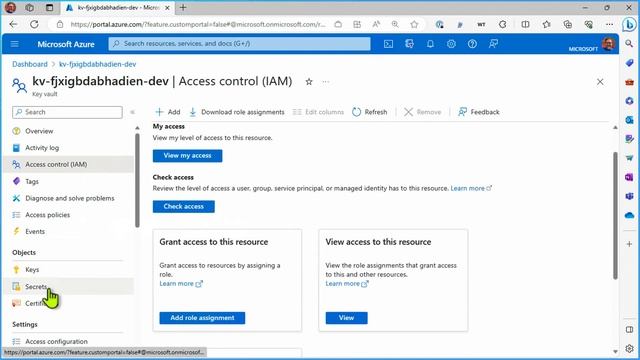Open the Edge sidebar search icon

click(x=629, y=44)
